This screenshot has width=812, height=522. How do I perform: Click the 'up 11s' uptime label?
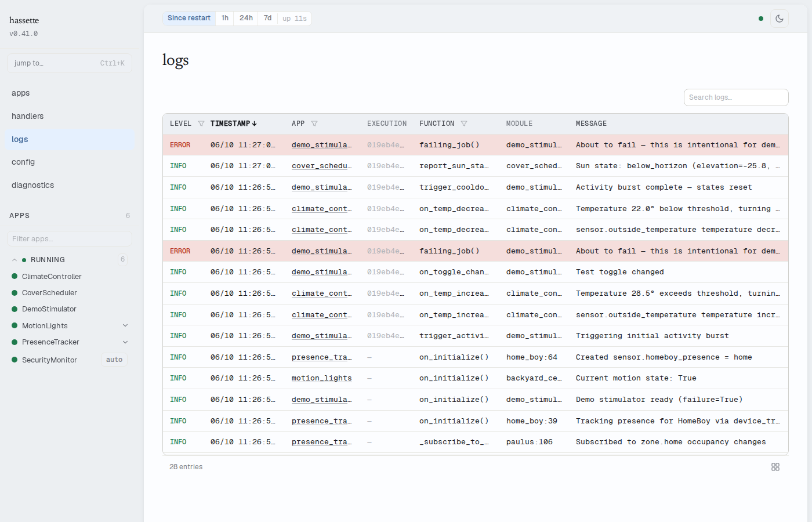click(x=295, y=19)
